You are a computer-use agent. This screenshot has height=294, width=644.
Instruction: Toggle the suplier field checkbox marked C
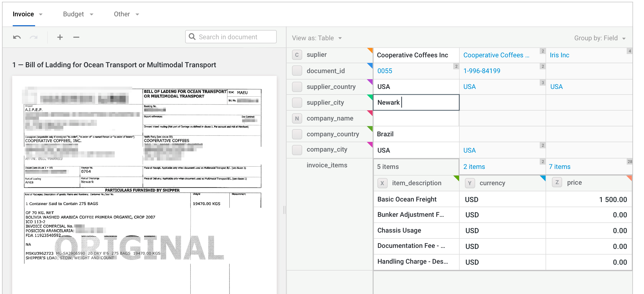tap(297, 55)
